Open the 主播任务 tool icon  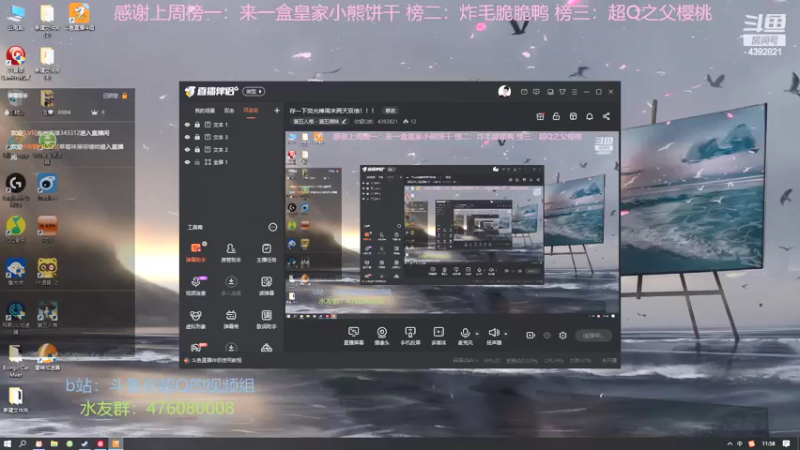[x=266, y=252]
